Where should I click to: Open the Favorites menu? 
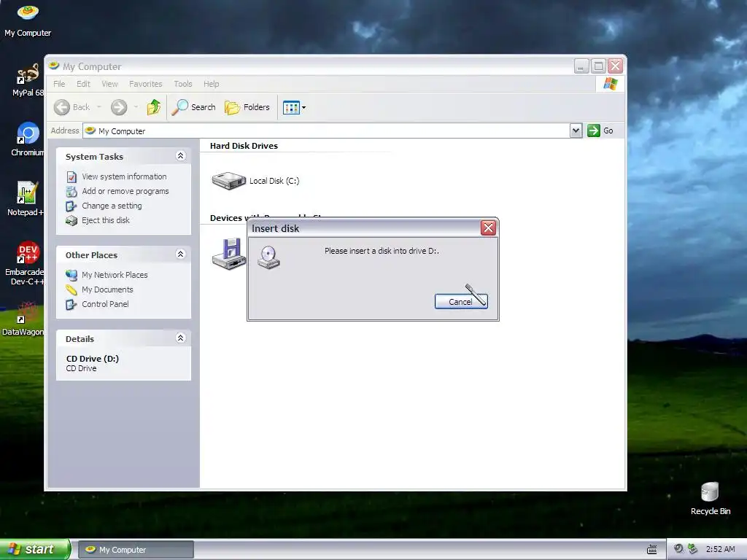point(145,84)
